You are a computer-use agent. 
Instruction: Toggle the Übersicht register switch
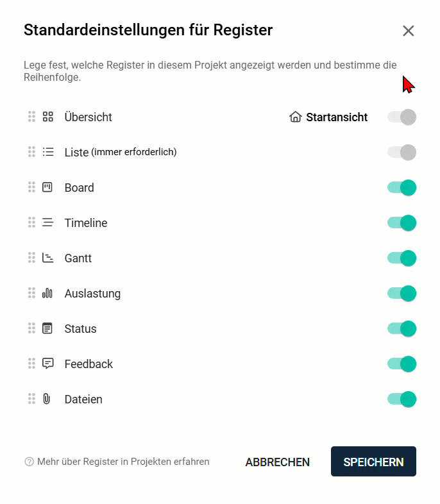402,117
